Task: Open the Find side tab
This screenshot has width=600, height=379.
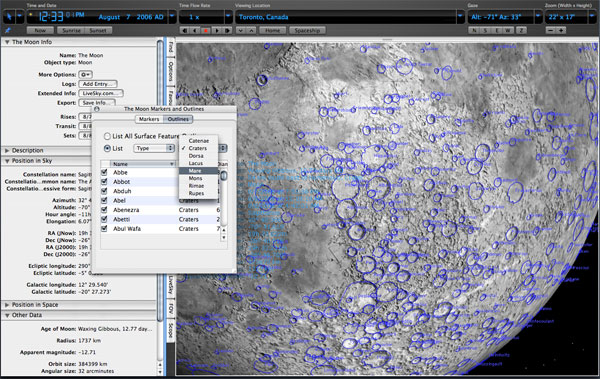Action: pos(171,47)
